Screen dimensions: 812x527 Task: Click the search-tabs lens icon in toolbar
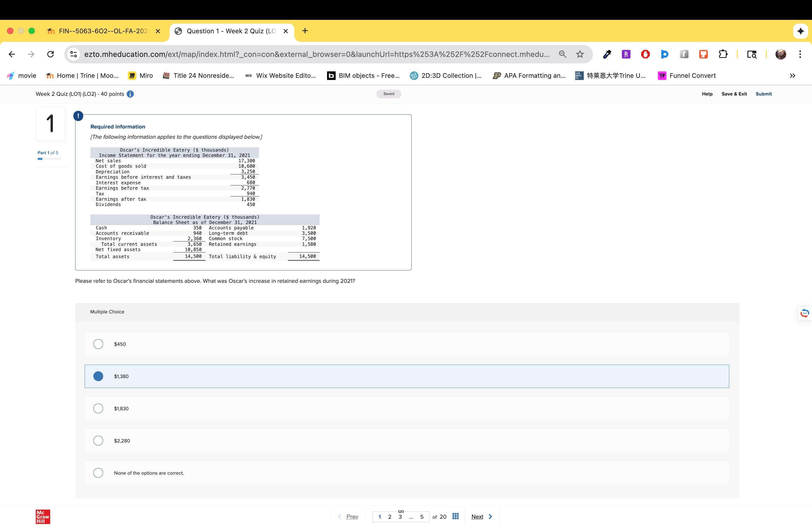coord(752,54)
